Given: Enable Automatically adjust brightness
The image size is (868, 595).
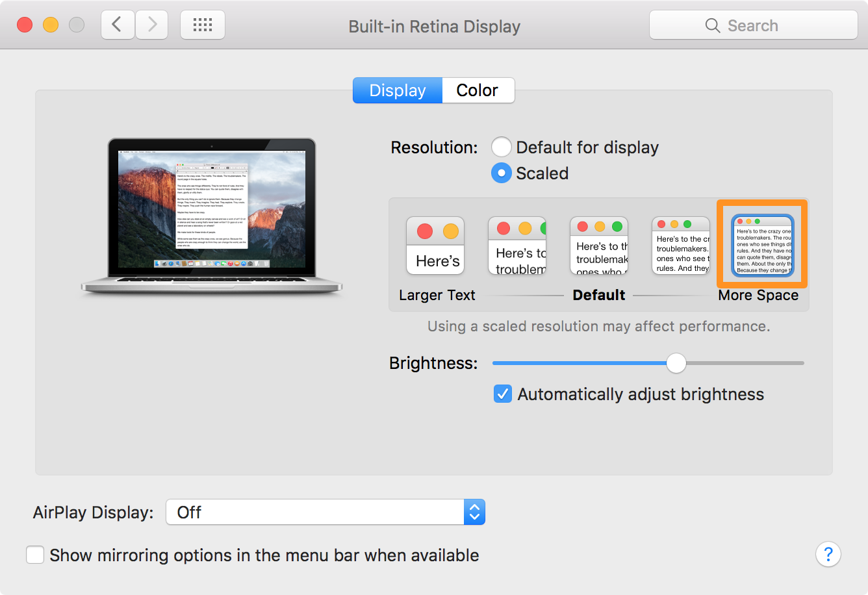Looking at the screenshot, I should (x=502, y=394).
